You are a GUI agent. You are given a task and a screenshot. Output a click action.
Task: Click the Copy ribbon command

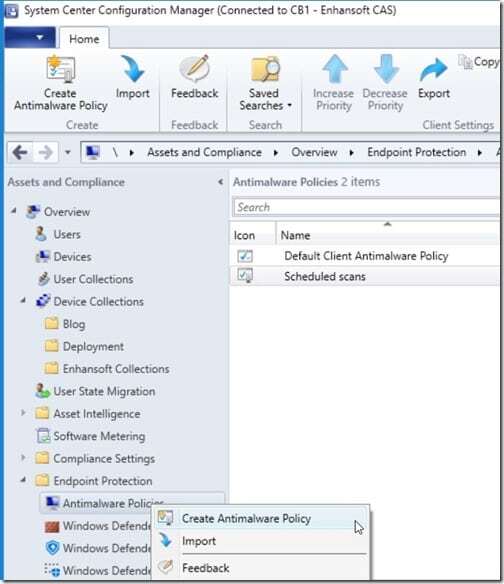click(478, 62)
